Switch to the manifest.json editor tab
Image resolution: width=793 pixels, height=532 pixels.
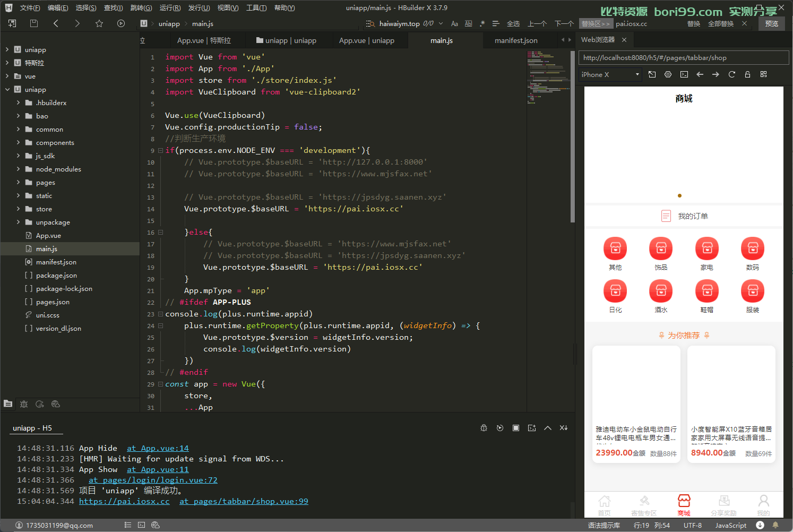coord(516,40)
